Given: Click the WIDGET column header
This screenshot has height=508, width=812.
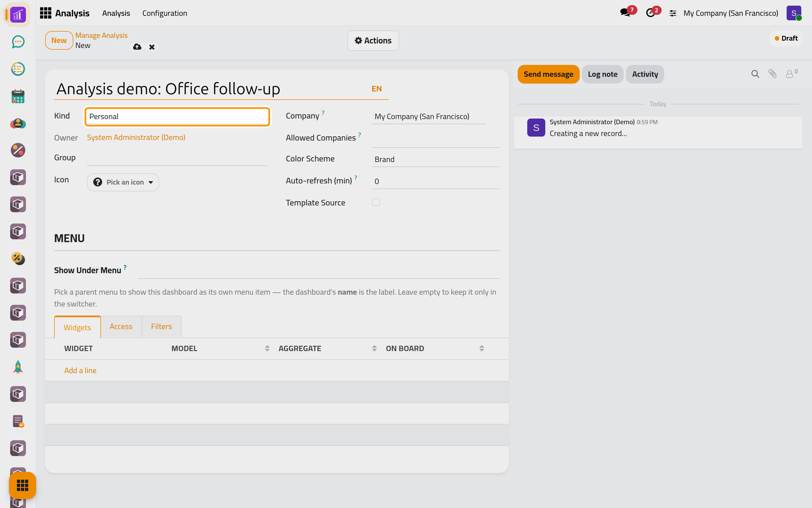Looking at the screenshot, I should tap(78, 348).
